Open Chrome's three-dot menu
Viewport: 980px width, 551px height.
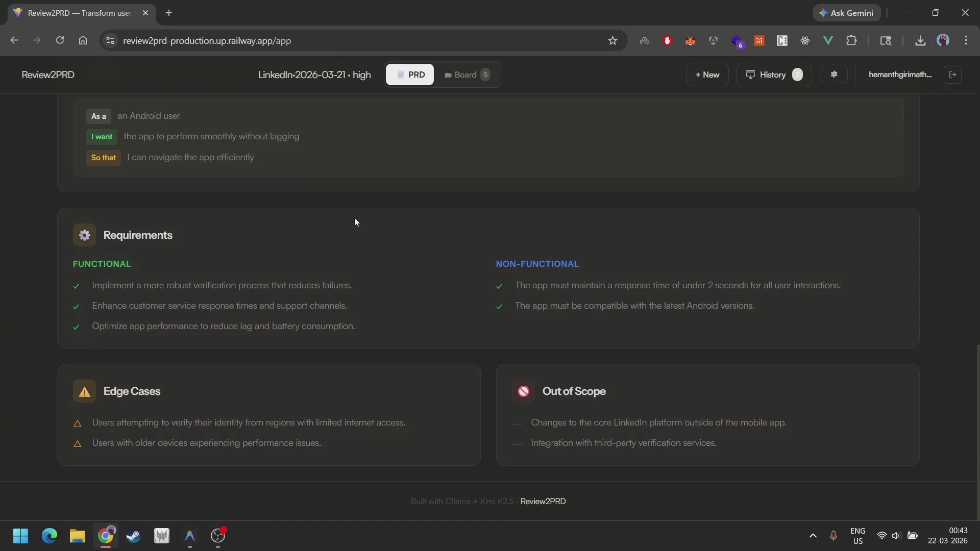tap(966, 41)
